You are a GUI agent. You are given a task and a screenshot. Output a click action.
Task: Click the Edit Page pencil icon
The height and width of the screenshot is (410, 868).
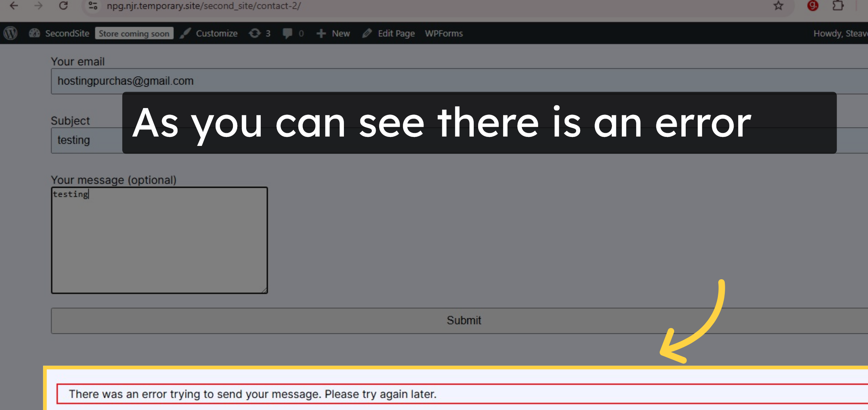[367, 33]
